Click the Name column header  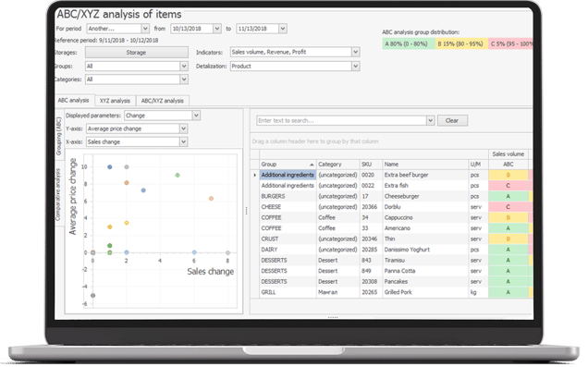[x=425, y=165]
